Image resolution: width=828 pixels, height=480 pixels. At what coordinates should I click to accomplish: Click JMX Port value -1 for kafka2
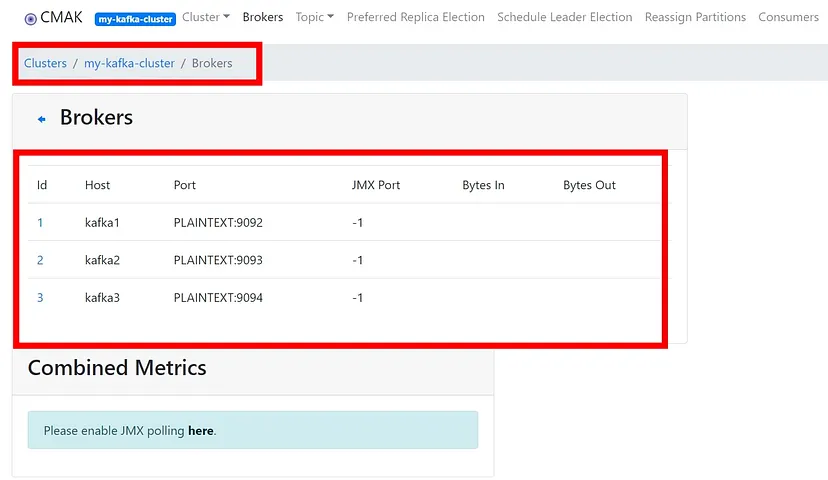[357, 260]
